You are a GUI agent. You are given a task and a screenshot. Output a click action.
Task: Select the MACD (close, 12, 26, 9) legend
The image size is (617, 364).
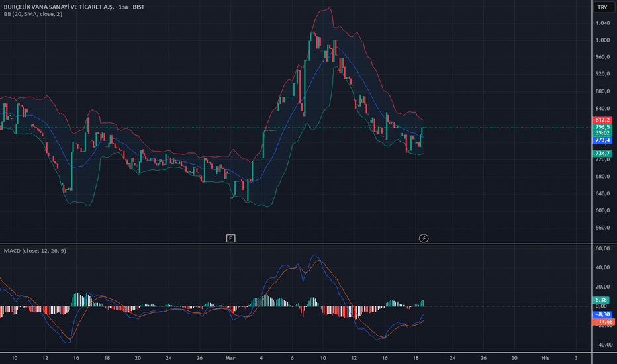pyautogui.click(x=35, y=251)
